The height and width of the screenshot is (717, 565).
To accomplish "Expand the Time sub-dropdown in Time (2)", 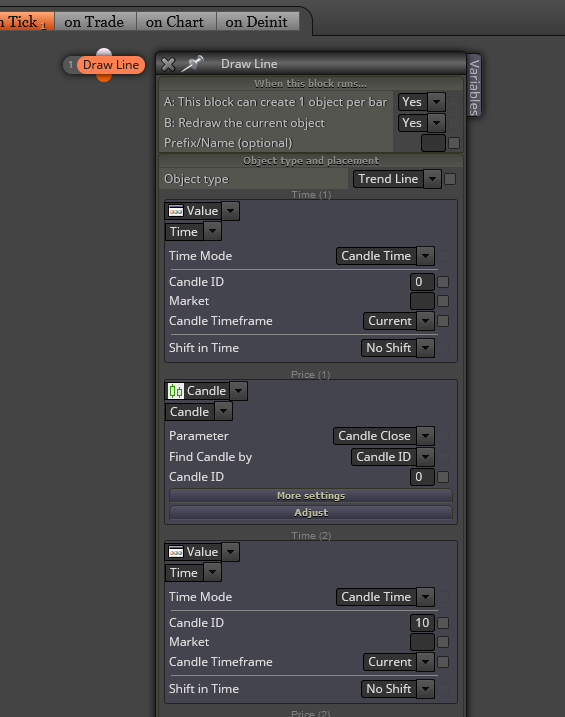I will (x=212, y=573).
